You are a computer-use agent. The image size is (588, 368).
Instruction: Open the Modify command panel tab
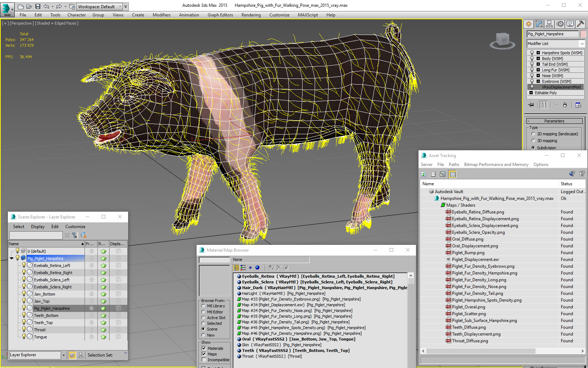tap(539, 24)
